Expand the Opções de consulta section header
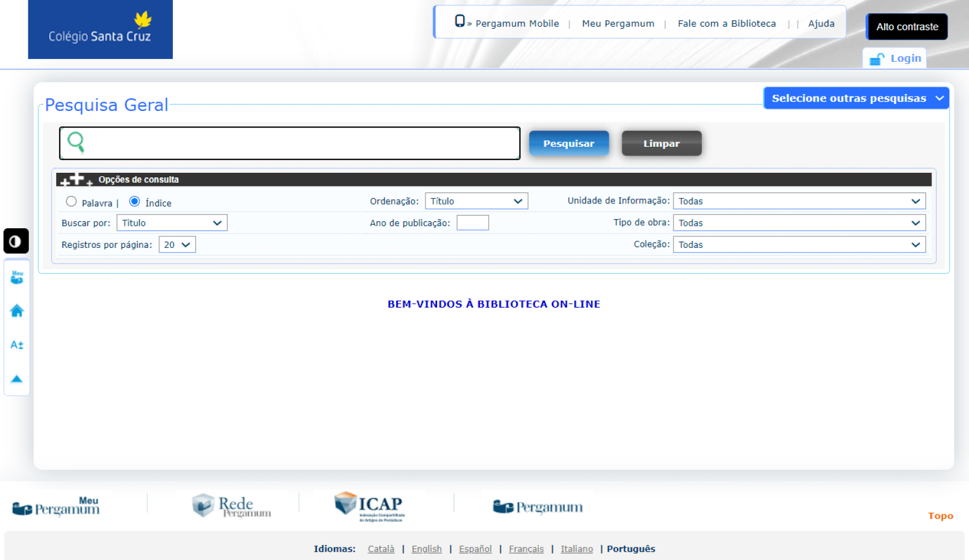The height and width of the screenshot is (560, 969). pyautogui.click(x=138, y=180)
